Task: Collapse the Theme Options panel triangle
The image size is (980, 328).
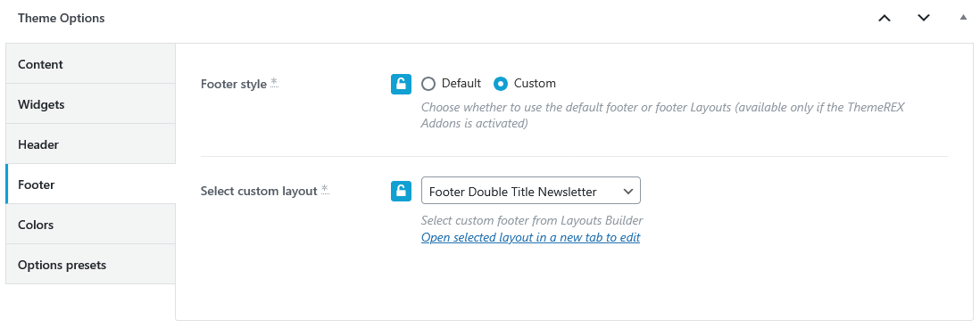Action: click(x=963, y=18)
